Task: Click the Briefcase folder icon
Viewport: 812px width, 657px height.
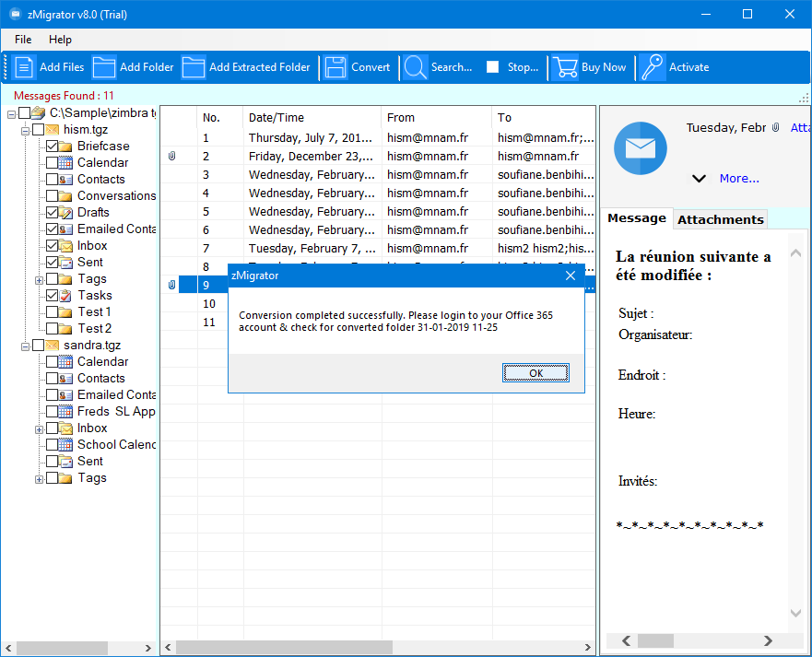Action: click(x=65, y=146)
